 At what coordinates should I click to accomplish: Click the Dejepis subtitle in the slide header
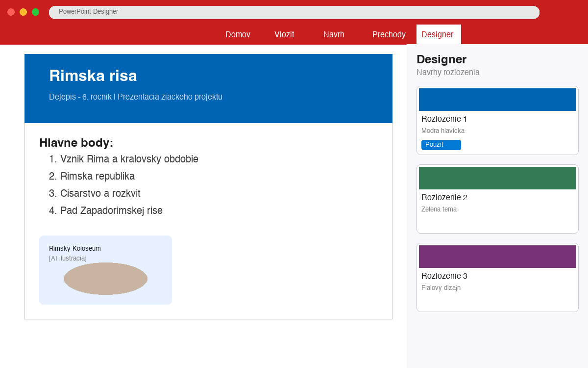tap(135, 97)
